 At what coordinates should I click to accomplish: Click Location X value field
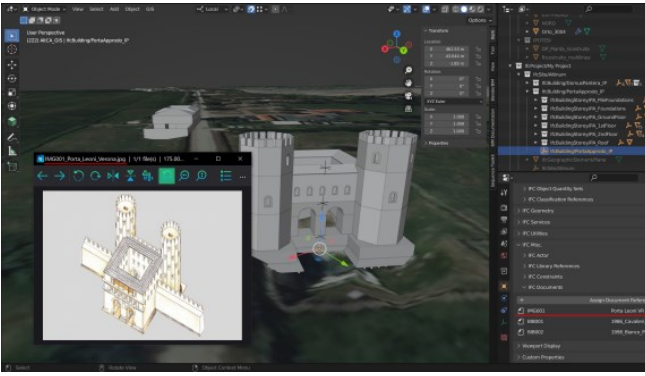coord(447,49)
